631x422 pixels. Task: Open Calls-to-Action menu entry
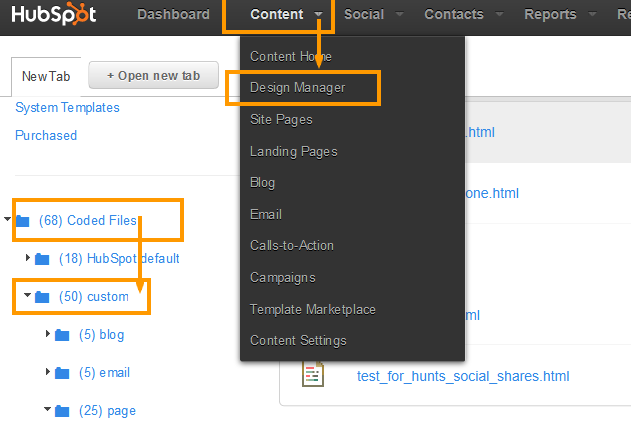click(x=292, y=245)
